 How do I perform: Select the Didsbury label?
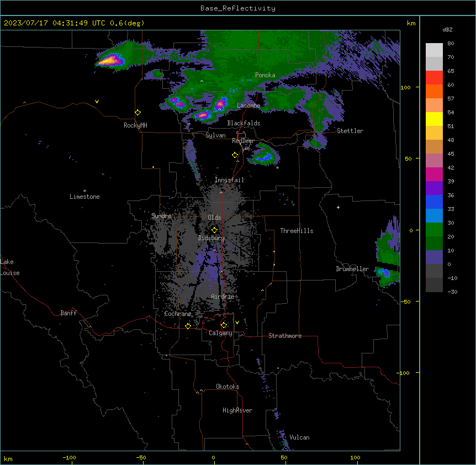pos(211,238)
